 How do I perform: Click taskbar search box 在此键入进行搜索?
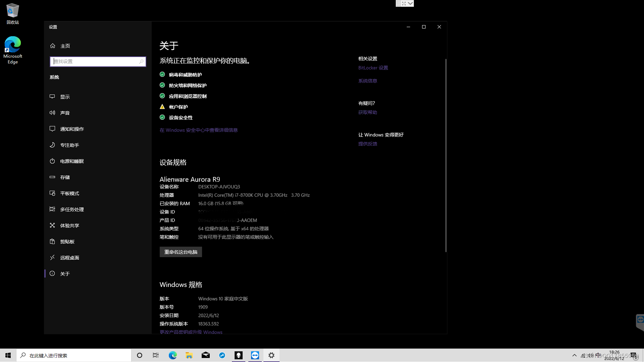74,355
